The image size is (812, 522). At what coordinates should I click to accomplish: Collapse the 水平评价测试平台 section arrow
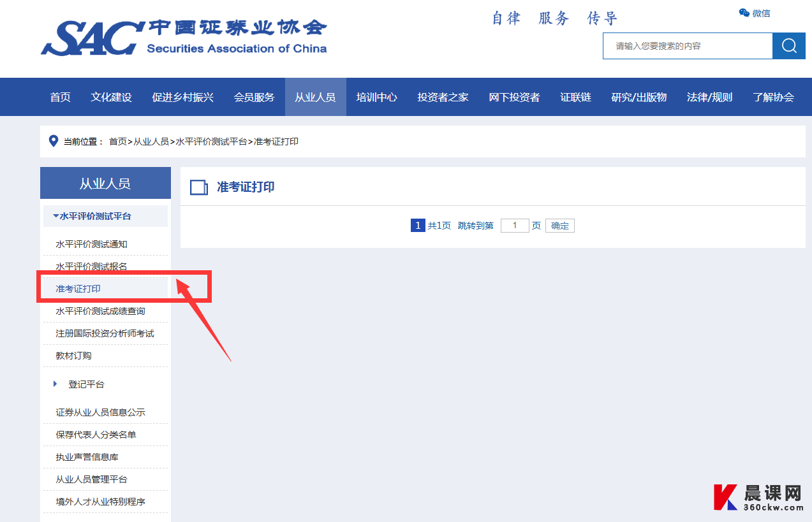point(55,216)
